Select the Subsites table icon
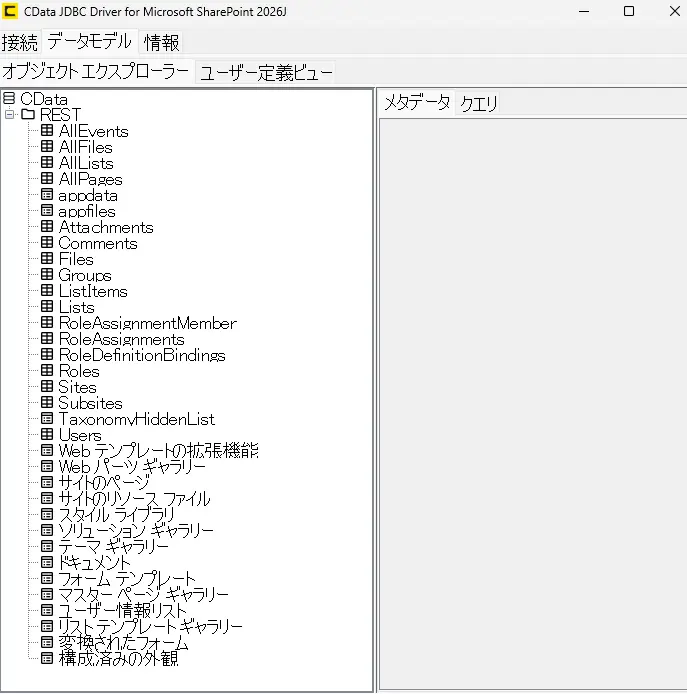This screenshot has width=687, height=694. click(x=47, y=402)
